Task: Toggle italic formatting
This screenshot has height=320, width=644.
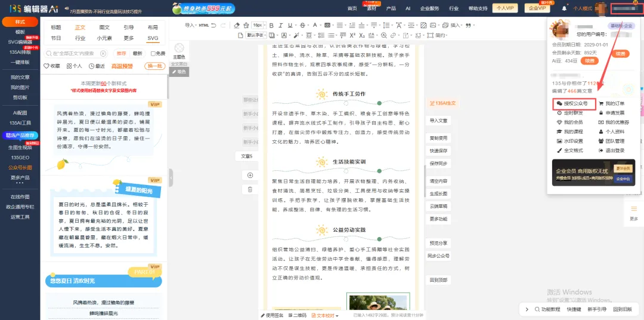Action: pyautogui.click(x=280, y=26)
